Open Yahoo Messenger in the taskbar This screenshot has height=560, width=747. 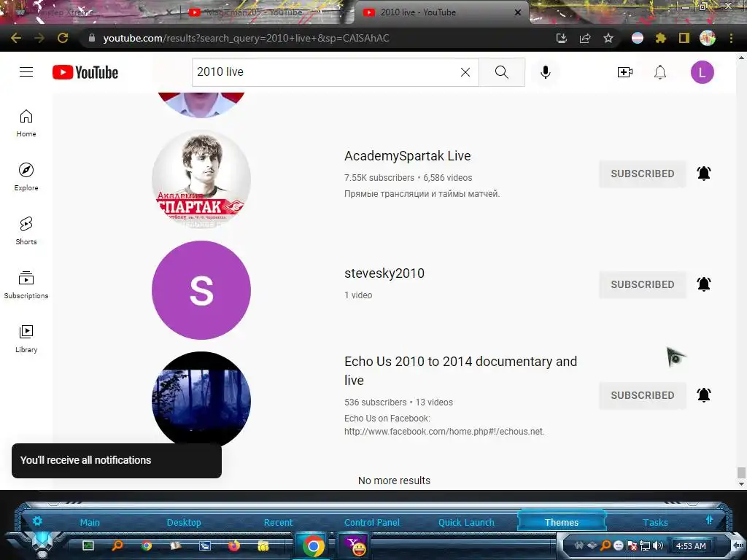[x=355, y=545]
